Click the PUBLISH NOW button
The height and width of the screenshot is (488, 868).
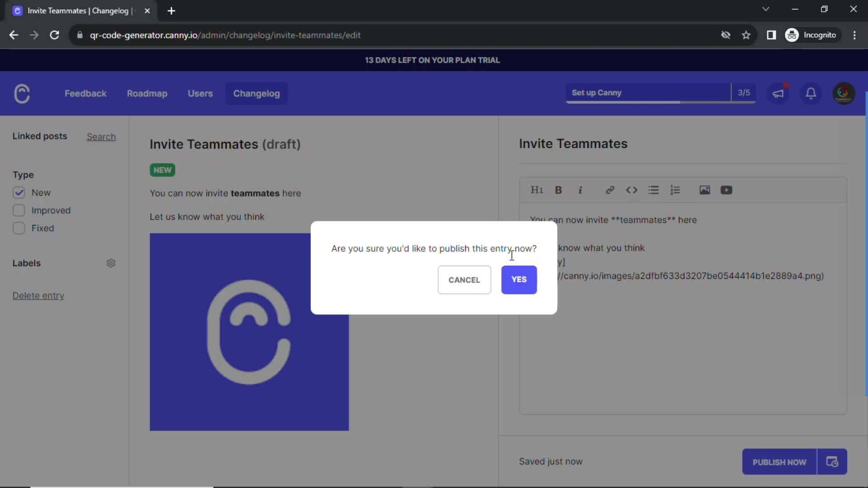(x=779, y=462)
